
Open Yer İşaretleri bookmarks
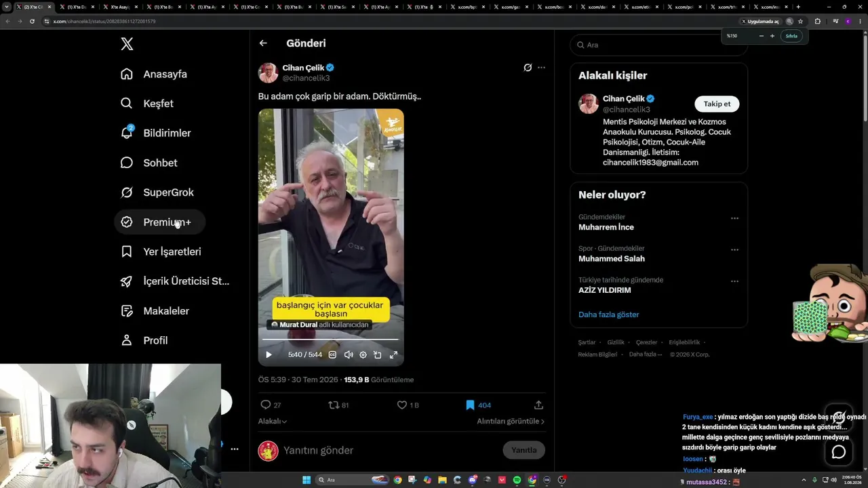tap(161, 251)
